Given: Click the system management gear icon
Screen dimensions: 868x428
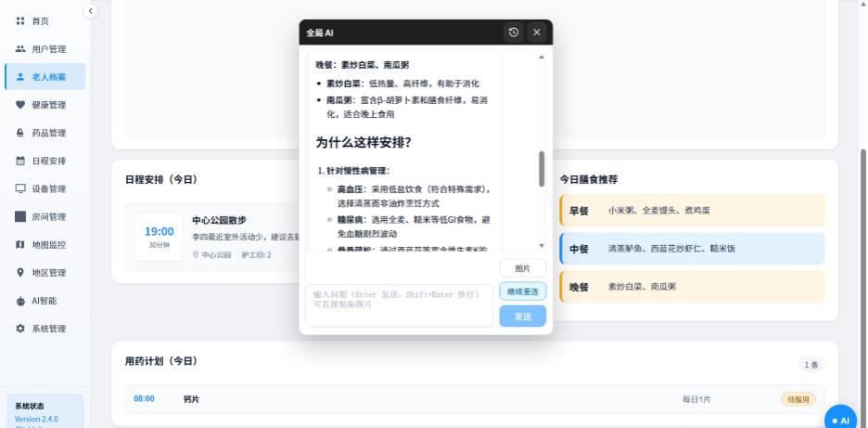Looking at the screenshot, I should click(20, 329).
